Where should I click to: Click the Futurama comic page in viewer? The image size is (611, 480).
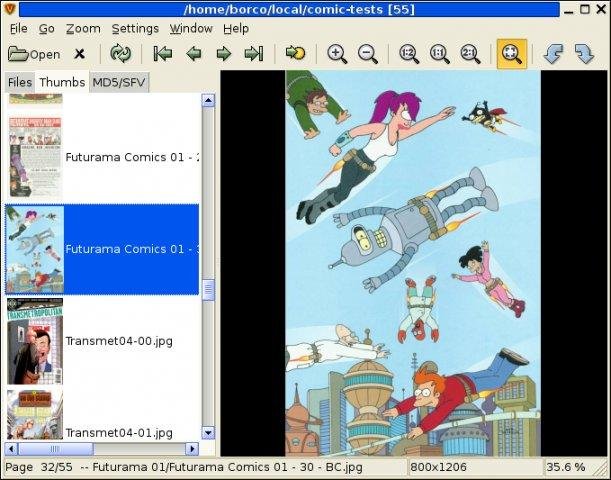[x=413, y=263]
